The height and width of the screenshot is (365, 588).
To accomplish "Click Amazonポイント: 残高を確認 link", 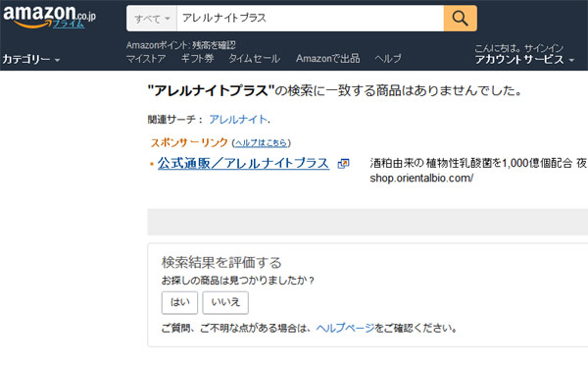I will pos(180,45).
